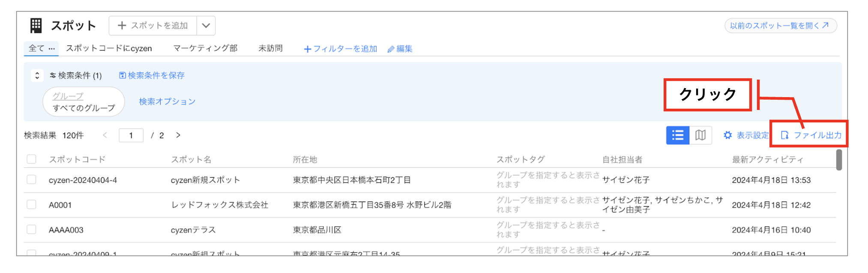Click ファイル出力 file export button

coord(811,135)
